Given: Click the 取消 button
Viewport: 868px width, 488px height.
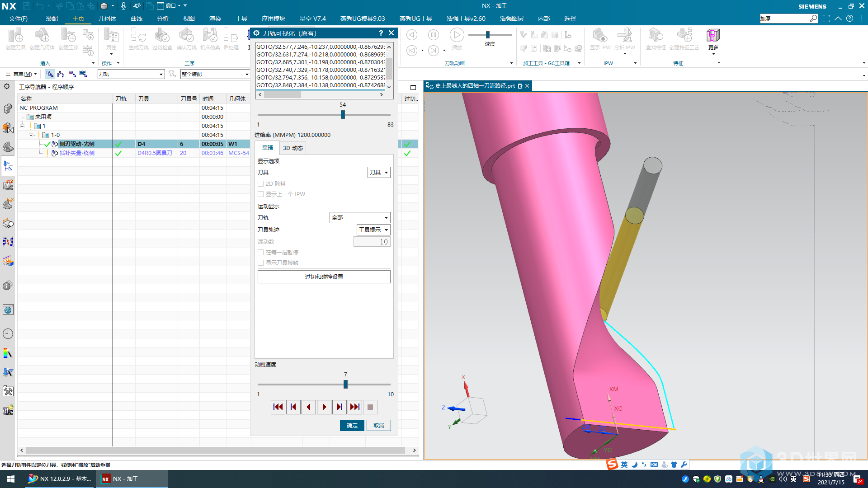Looking at the screenshot, I should (x=379, y=425).
